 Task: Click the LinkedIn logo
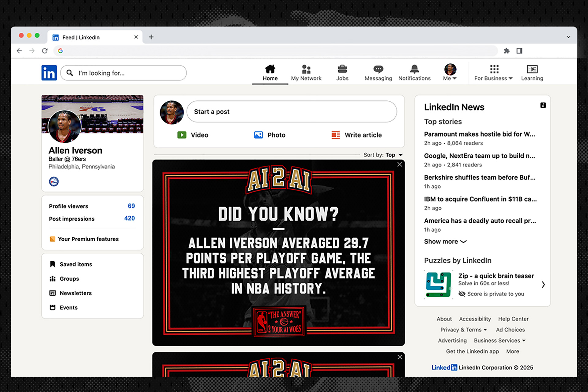[49, 73]
